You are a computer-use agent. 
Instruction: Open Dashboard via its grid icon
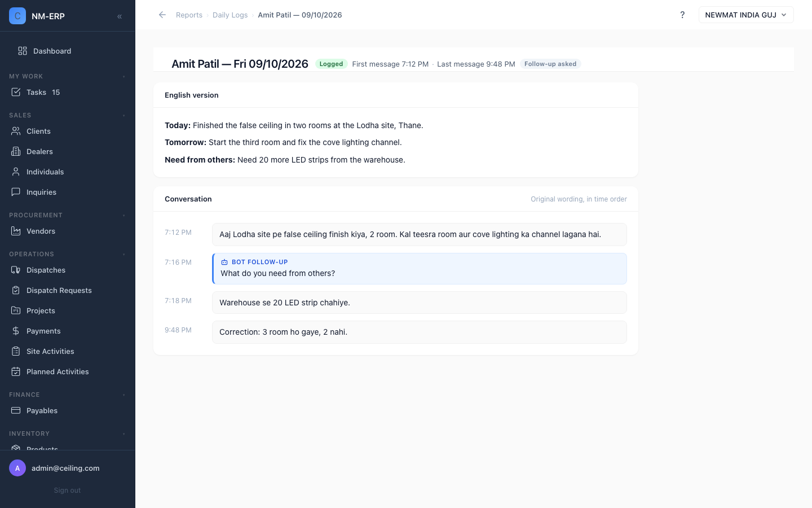tap(23, 51)
